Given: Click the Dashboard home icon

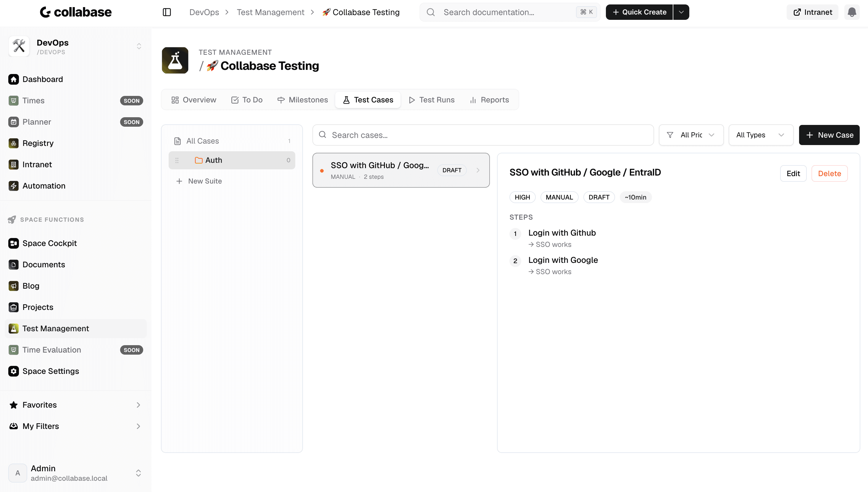Looking at the screenshot, I should [14, 79].
